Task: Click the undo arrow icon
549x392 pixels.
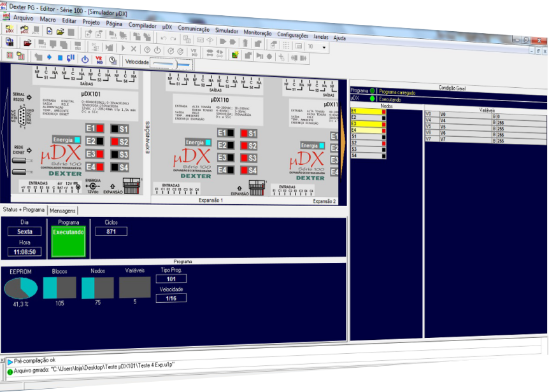Action: 164,38
